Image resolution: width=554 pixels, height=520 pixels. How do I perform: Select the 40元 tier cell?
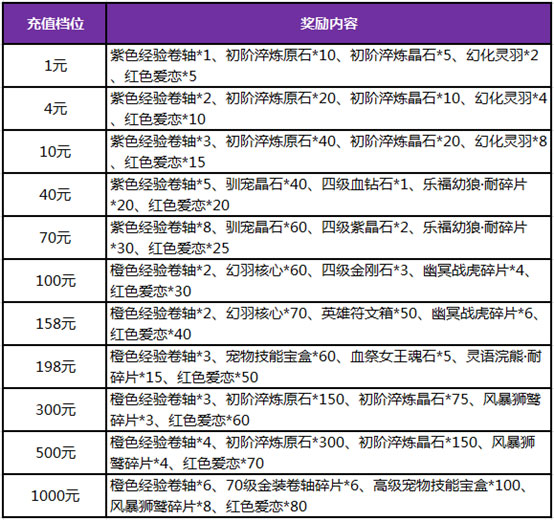click(55, 195)
